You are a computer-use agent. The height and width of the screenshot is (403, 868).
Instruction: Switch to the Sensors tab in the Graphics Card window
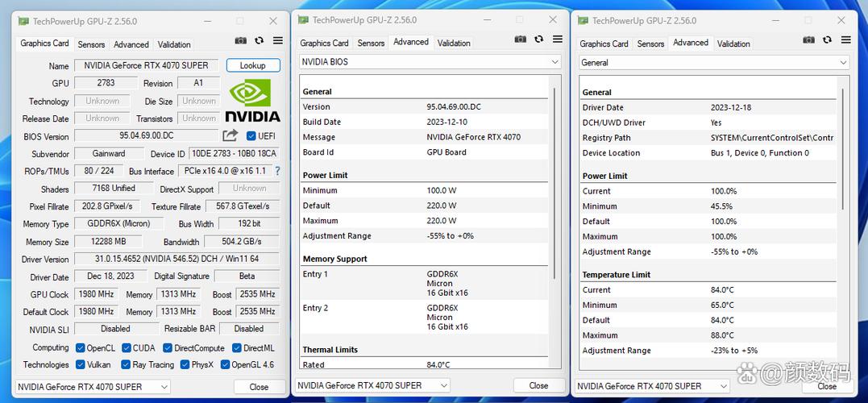[x=91, y=44]
